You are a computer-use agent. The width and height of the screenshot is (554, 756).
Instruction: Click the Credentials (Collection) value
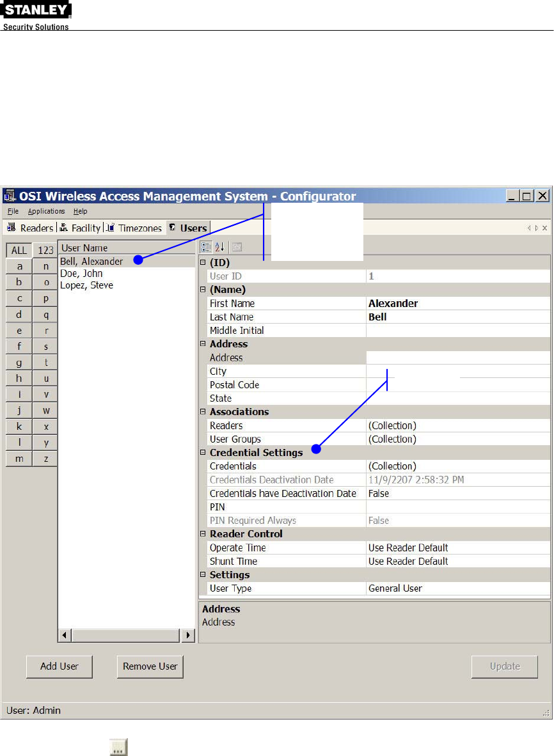(x=457, y=466)
